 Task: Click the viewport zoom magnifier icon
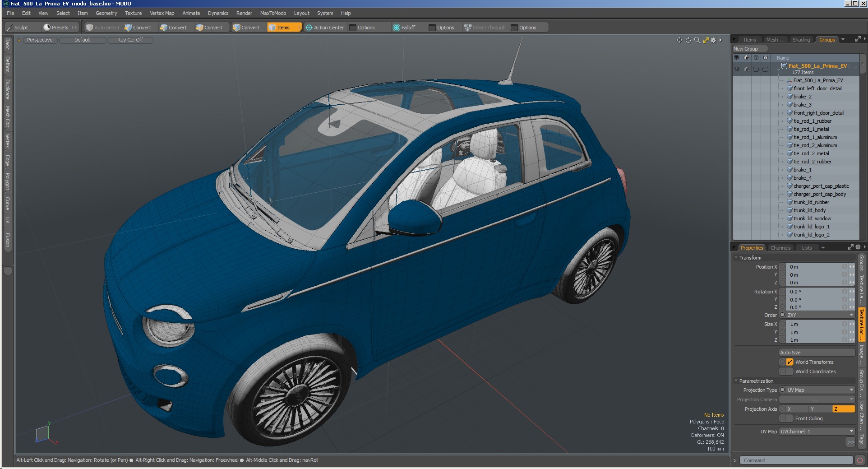point(697,40)
